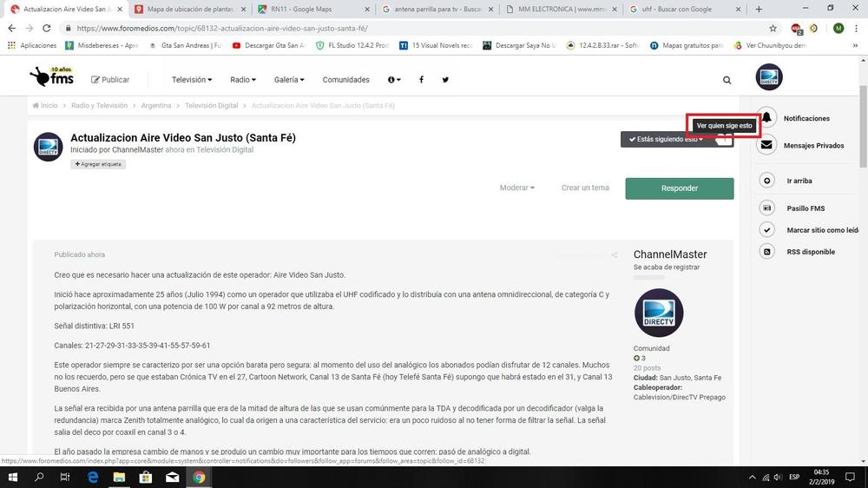Image resolution: width=868 pixels, height=488 pixels.
Task: Click the green Responder button
Action: click(679, 188)
